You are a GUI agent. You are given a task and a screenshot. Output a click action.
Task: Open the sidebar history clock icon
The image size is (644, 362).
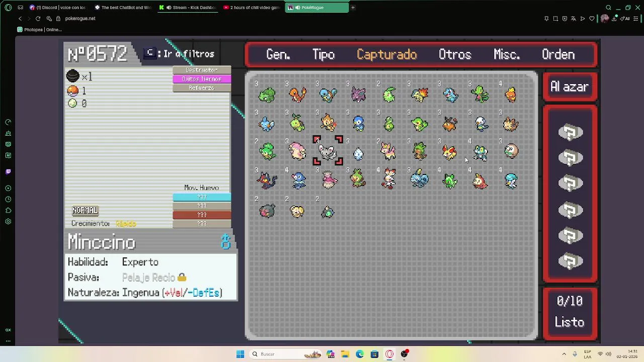click(8, 199)
